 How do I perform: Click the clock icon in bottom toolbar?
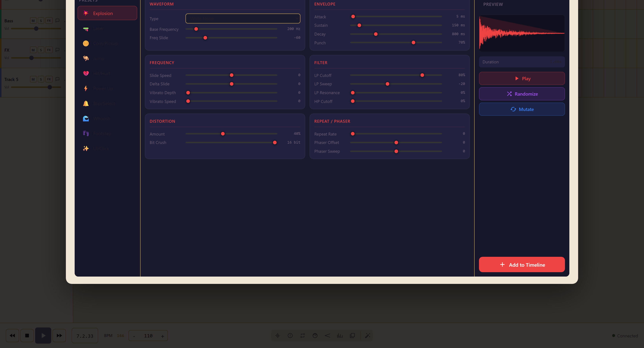click(x=315, y=336)
